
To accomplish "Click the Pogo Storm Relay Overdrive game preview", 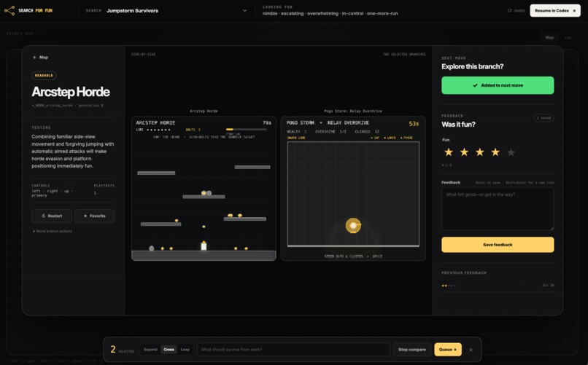I will (353, 188).
